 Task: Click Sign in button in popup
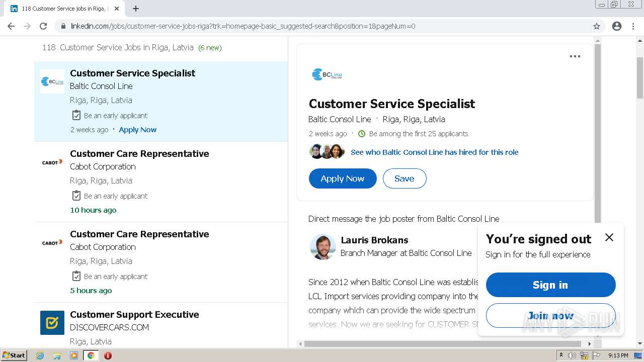[x=550, y=285]
